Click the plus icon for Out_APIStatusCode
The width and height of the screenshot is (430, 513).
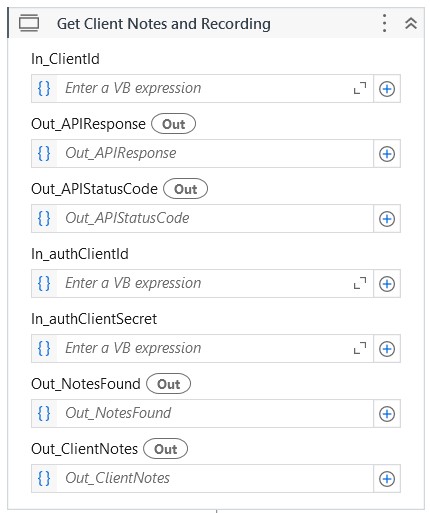click(x=387, y=219)
